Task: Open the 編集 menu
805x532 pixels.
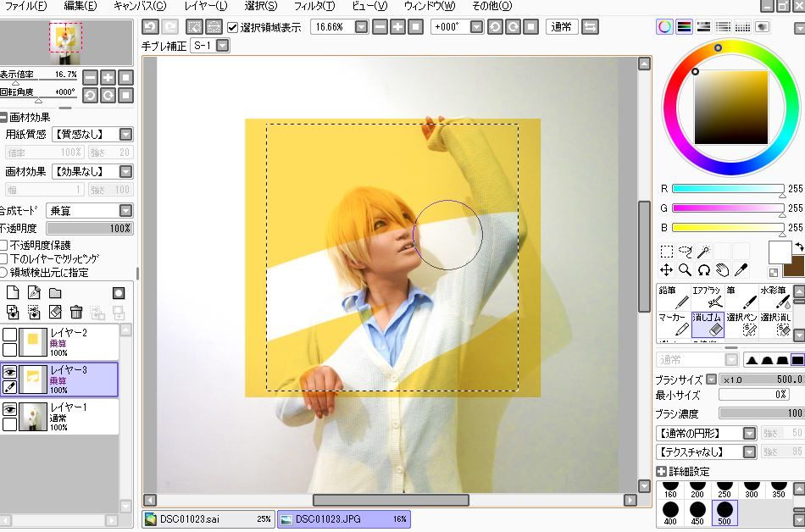Action: click(x=80, y=6)
